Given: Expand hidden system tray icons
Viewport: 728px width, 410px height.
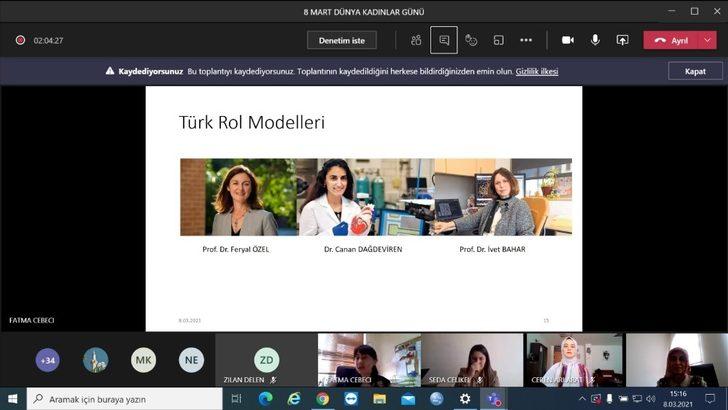Looking at the screenshot, I should click(x=582, y=399).
